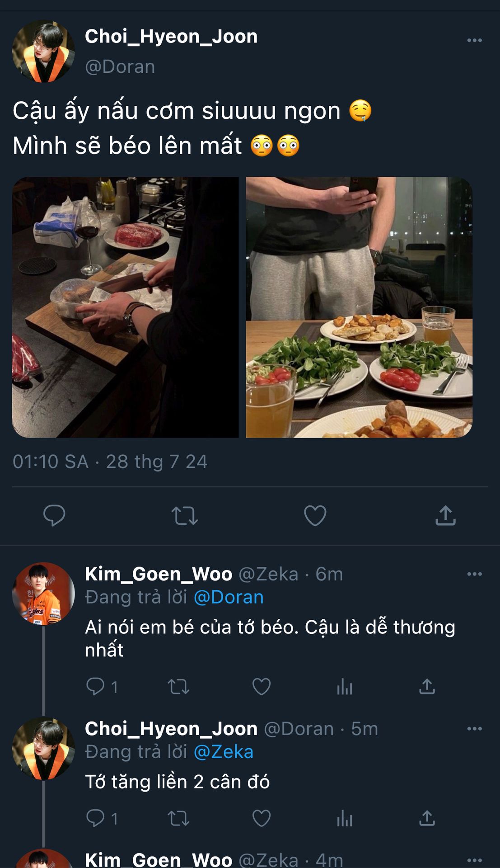Open the dinner table photo
This screenshot has width=500, height=868.
[x=359, y=307]
